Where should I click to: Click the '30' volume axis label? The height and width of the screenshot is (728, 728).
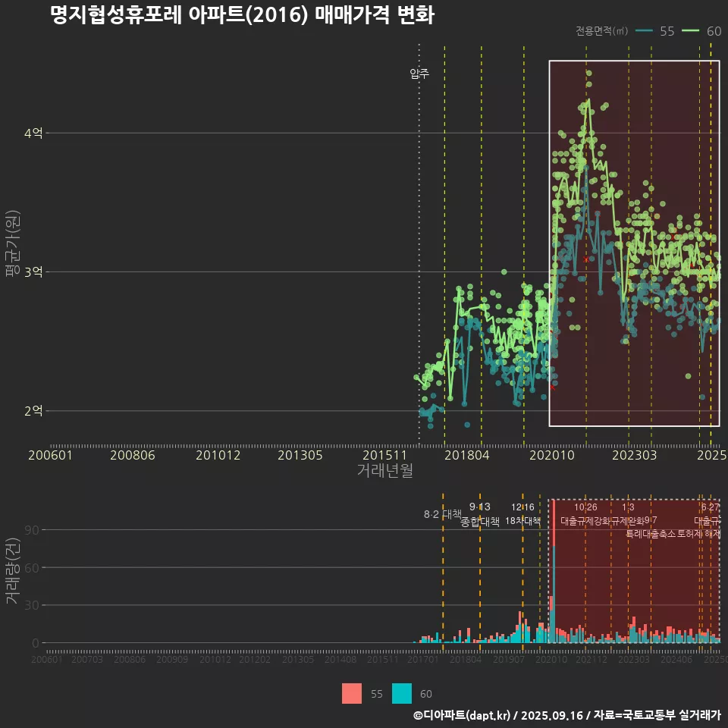[x=32, y=605]
